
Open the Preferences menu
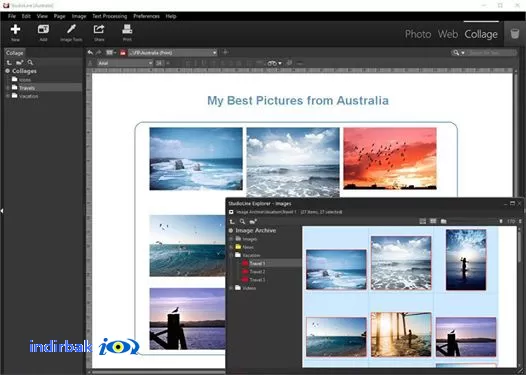pyautogui.click(x=146, y=16)
